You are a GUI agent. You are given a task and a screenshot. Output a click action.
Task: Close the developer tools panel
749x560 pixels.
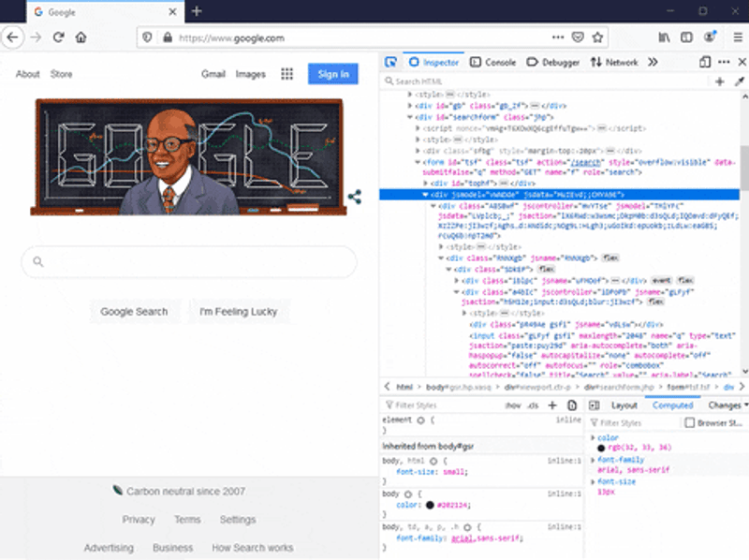(x=742, y=62)
